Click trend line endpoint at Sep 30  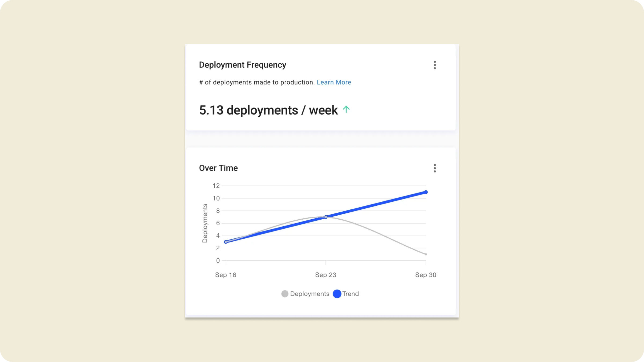[426, 192]
